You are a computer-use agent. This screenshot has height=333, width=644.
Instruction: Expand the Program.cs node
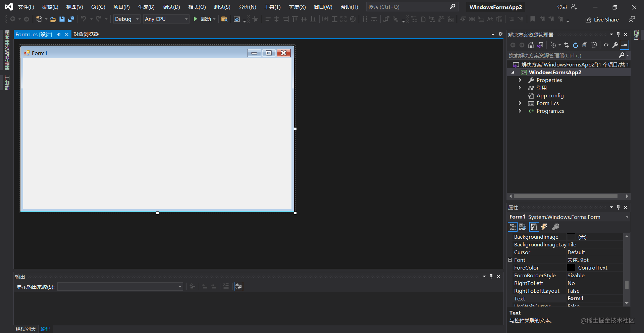click(x=520, y=111)
